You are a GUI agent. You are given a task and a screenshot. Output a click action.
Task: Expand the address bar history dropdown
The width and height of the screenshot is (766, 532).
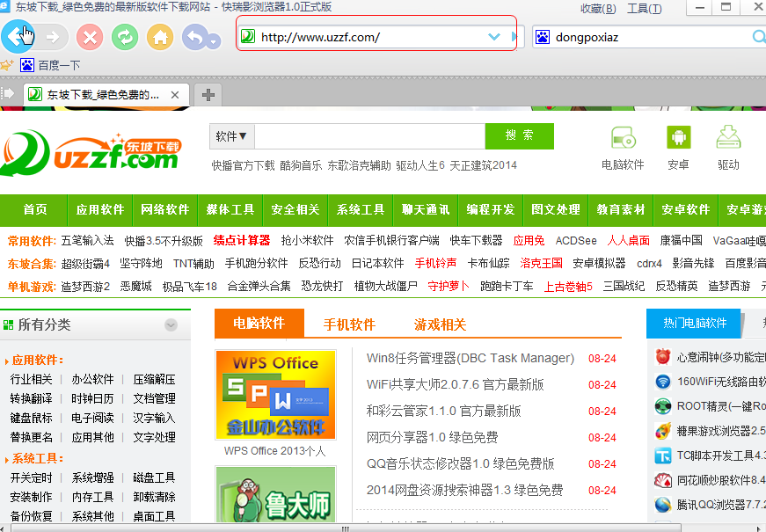[x=494, y=37]
